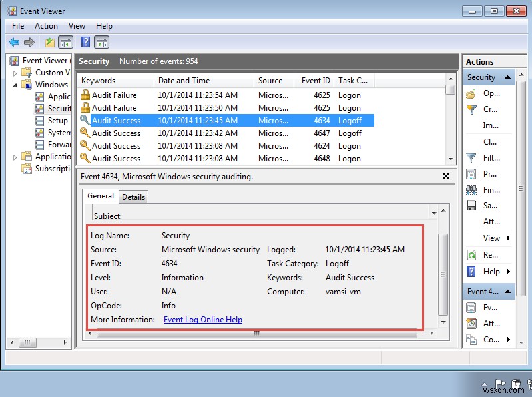Click the tree pane horizontal scrollbar thumb
Screen dimensions: 532x397
pos(27,342)
